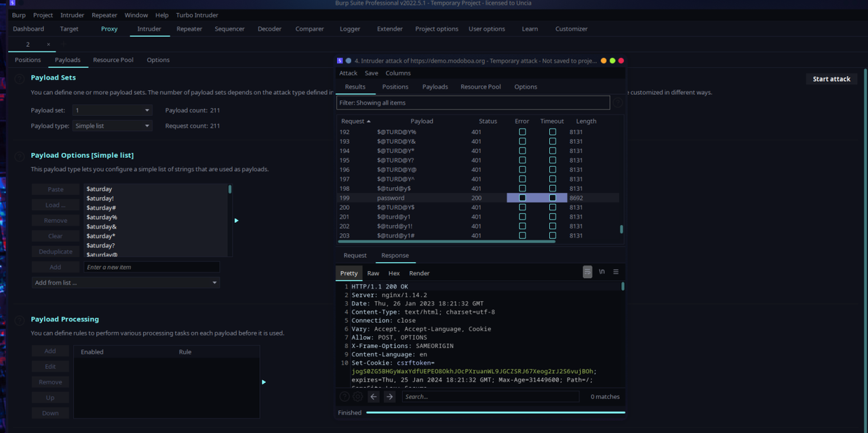Click Burp Suite icon in attack window title

coord(340,60)
